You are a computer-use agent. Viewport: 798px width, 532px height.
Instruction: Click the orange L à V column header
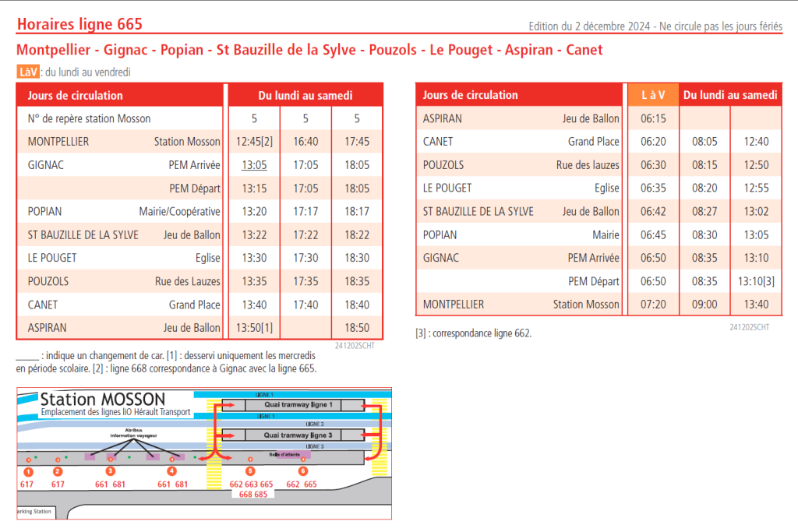652,95
